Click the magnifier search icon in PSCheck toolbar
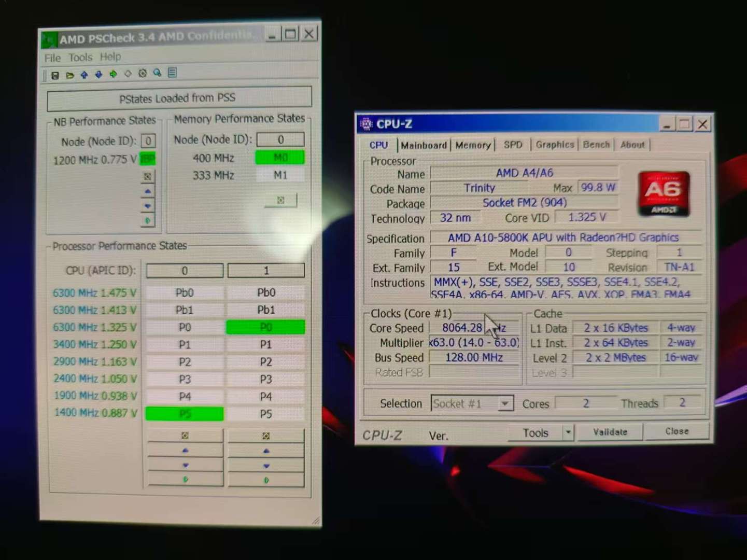Screen dimensions: 747x560 coord(157,73)
